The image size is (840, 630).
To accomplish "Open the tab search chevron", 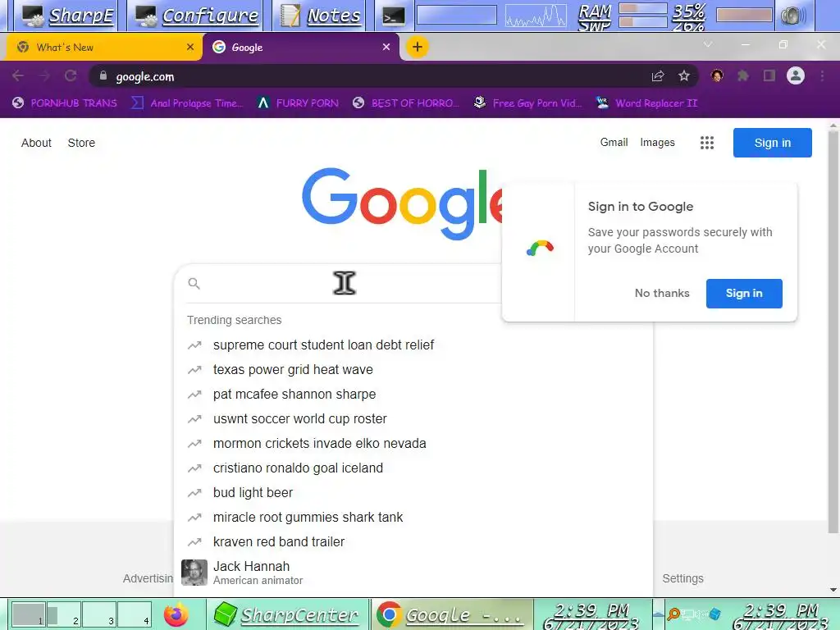I will [708, 44].
